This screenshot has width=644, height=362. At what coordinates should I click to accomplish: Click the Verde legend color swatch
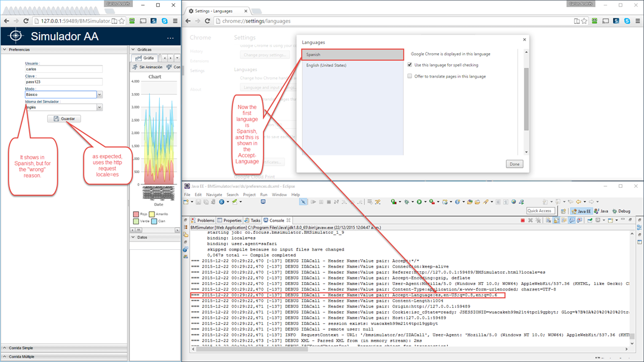[136, 221]
